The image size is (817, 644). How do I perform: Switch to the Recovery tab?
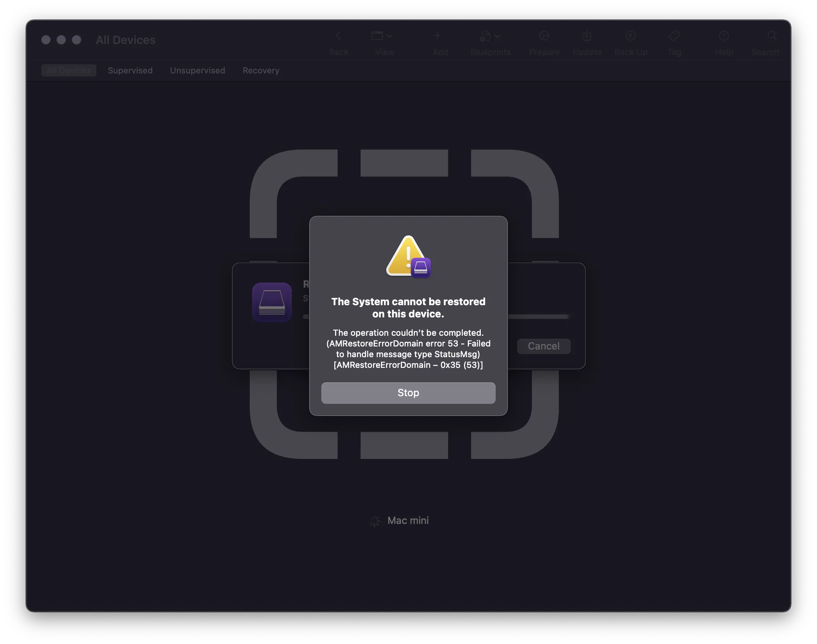coord(260,70)
